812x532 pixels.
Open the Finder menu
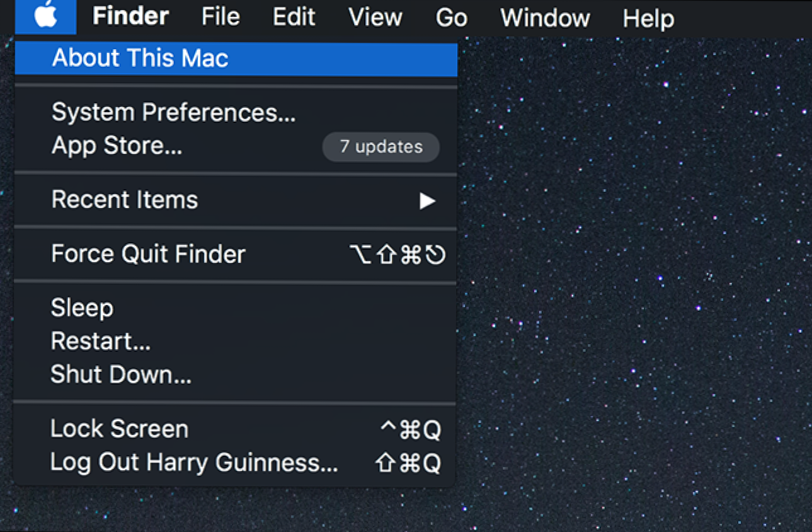[x=130, y=17]
